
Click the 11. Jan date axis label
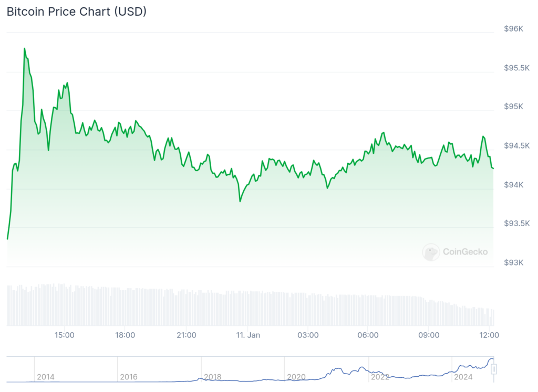point(248,335)
